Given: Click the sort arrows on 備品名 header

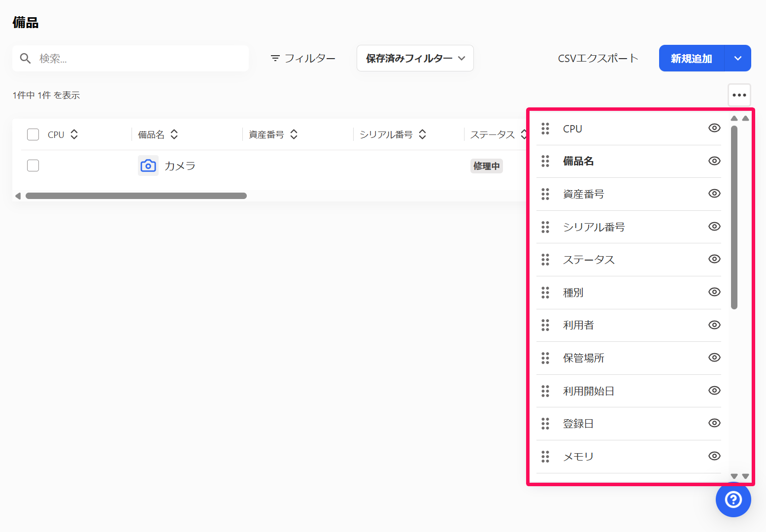Looking at the screenshot, I should [x=174, y=134].
